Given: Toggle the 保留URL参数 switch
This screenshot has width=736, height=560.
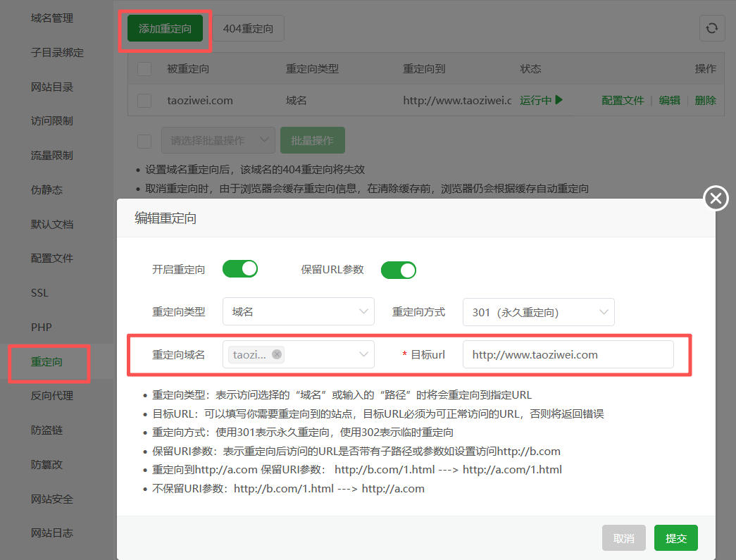Looking at the screenshot, I should (x=399, y=270).
